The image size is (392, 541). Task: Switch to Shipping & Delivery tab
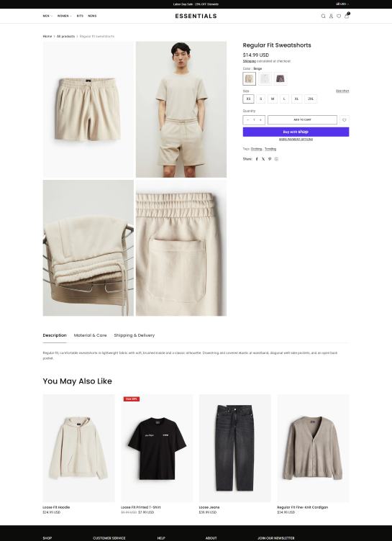pyautogui.click(x=135, y=335)
